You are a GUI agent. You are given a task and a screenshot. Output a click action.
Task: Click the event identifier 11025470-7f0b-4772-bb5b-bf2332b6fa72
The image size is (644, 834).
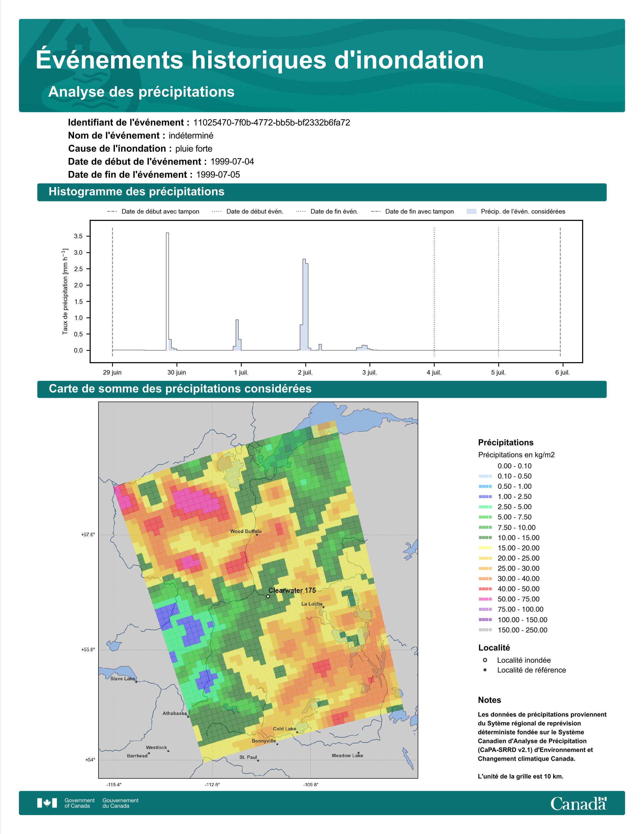(x=272, y=123)
